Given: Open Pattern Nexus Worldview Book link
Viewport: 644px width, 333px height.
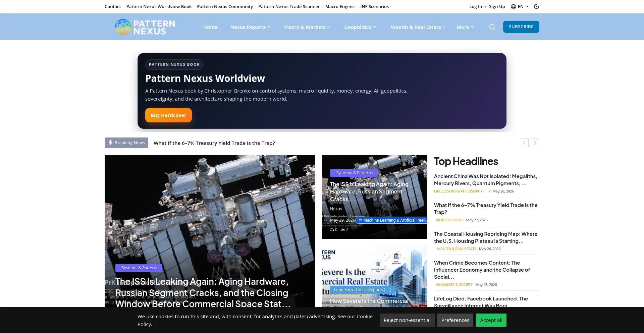Looking at the screenshot, I should [x=159, y=6].
